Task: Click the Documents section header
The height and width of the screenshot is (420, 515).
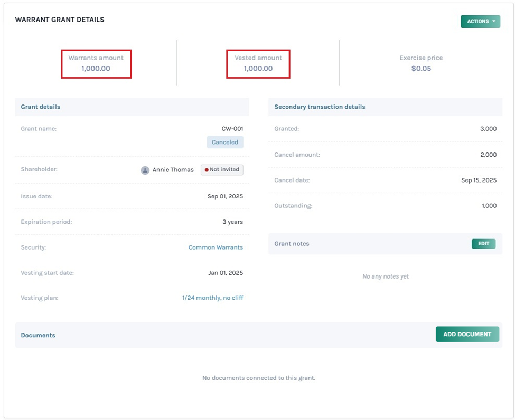Action: tap(38, 335)
